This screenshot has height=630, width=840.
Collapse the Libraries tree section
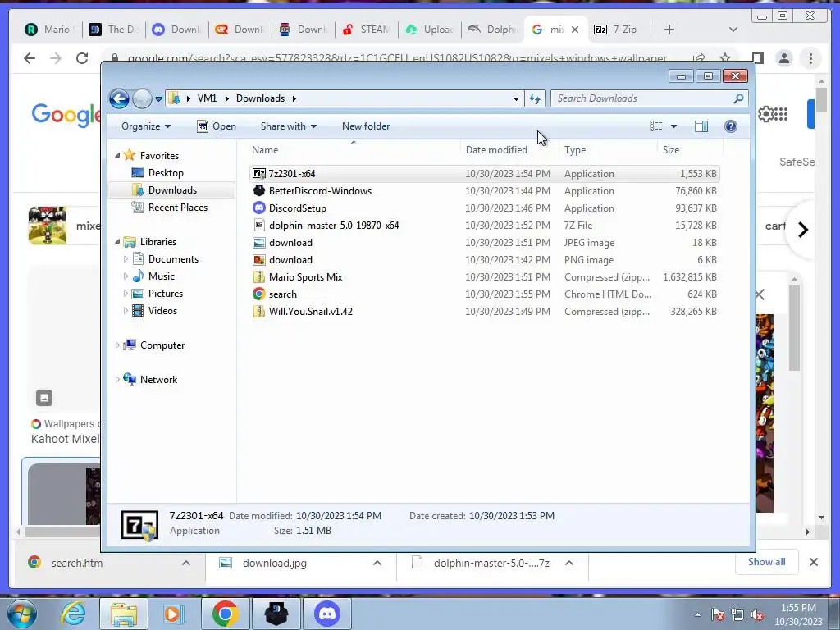(x=117, y=242)
